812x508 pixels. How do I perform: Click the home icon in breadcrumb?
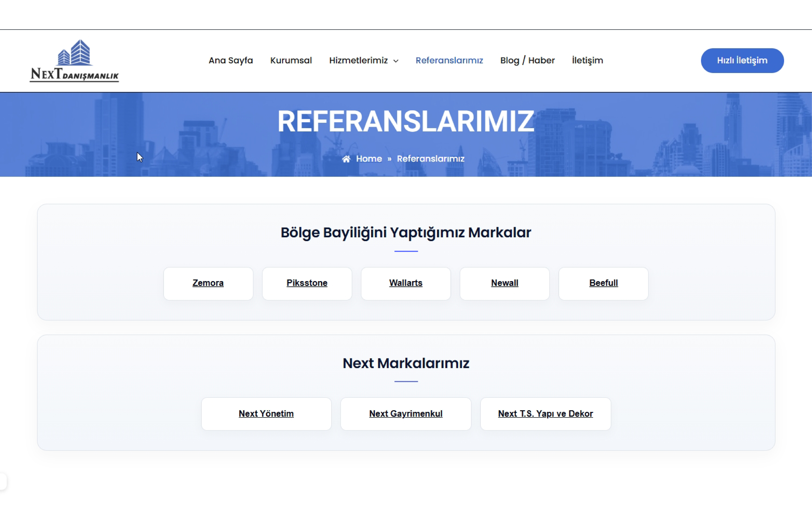tap(346, 159)
